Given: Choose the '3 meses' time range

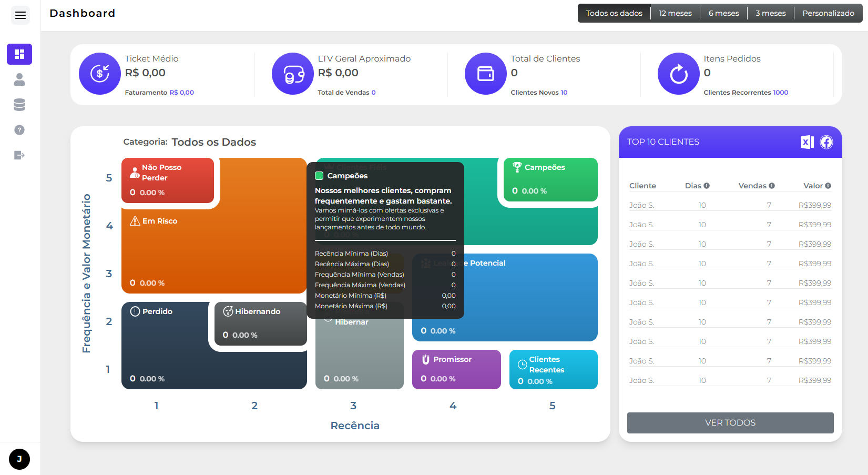Looking at the screenshot, I should tap(770, 13).
